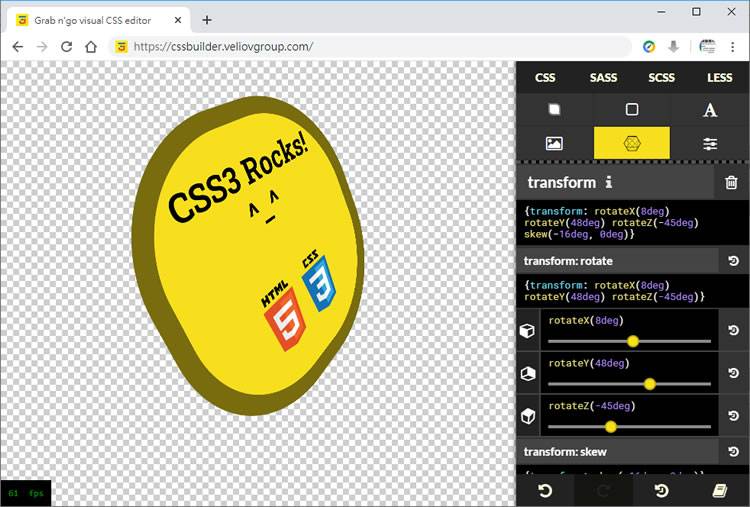Screen dimensions: 750x507
Task: Click the reset-all history icon in bottom bar
Action: click(662, 491)
